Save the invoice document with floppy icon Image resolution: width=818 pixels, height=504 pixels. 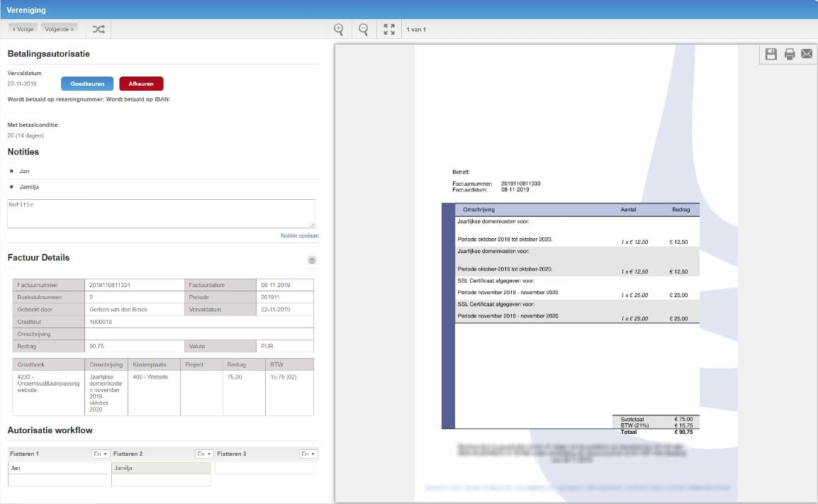771,54
